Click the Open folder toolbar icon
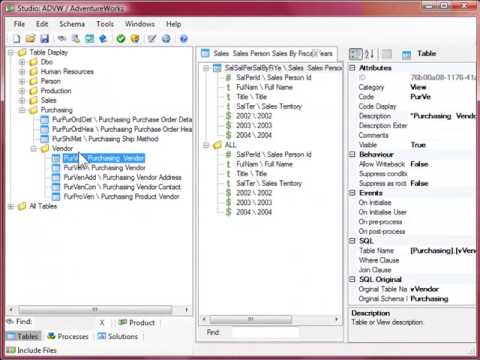480x360 pixels. click(30, 39)
